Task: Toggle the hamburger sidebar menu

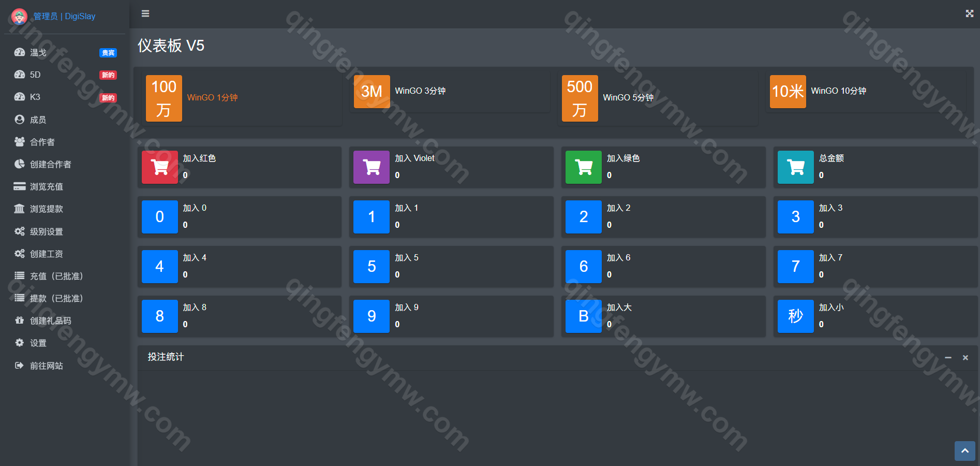Action: [x=145, y=13]
